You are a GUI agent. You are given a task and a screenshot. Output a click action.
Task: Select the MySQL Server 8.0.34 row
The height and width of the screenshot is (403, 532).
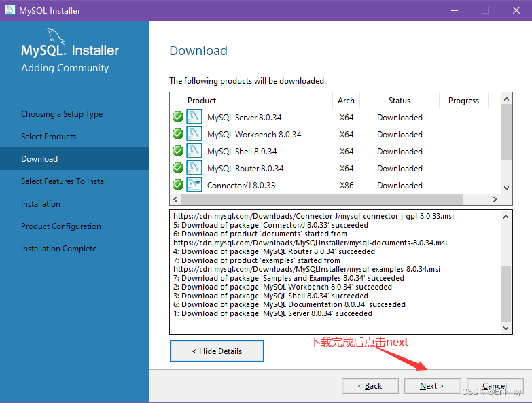tap(335, 118)
